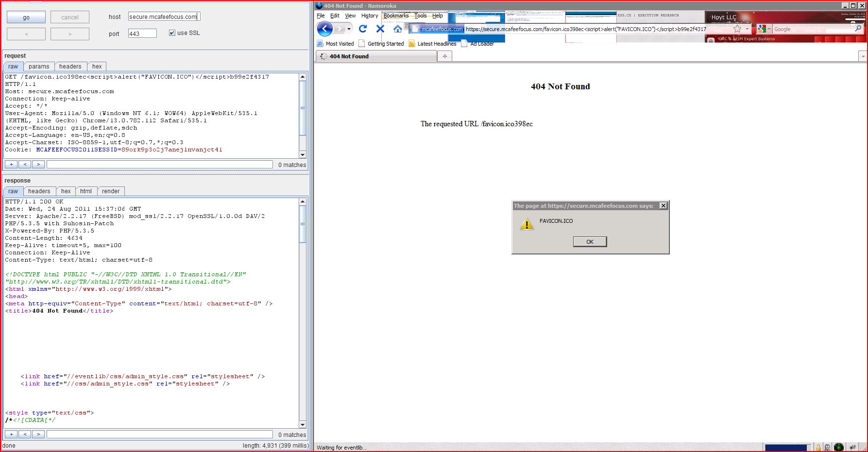Click the warning icon in the alert

tap(527, 224)
